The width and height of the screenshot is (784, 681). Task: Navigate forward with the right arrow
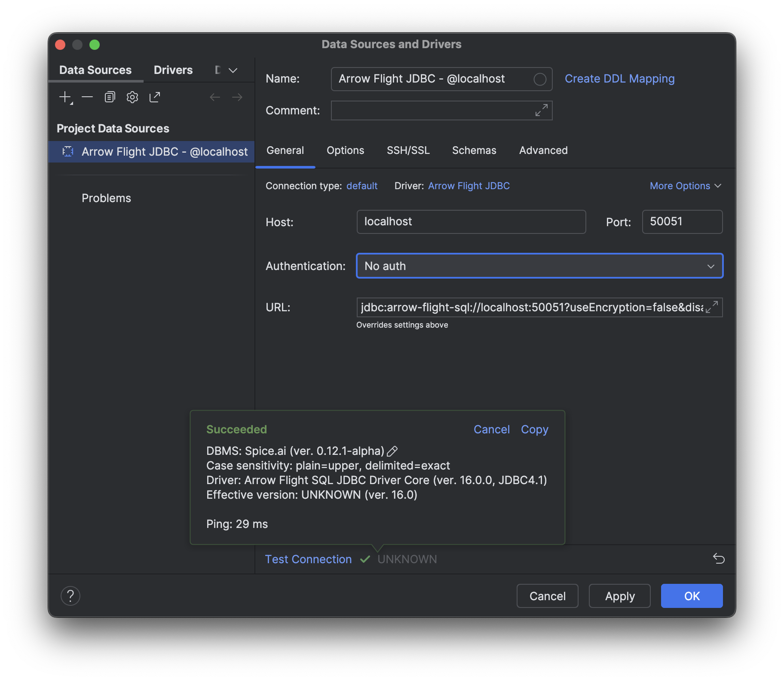click(237, 97)
